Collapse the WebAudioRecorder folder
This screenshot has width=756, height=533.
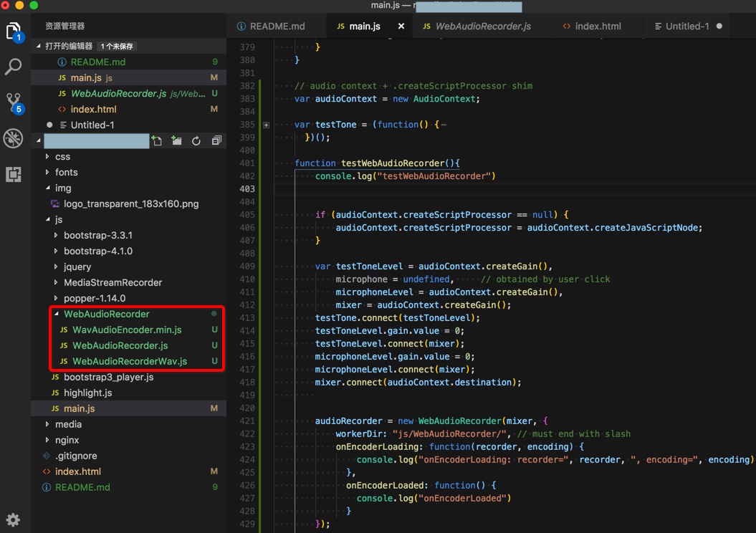[x=106, y=314]
